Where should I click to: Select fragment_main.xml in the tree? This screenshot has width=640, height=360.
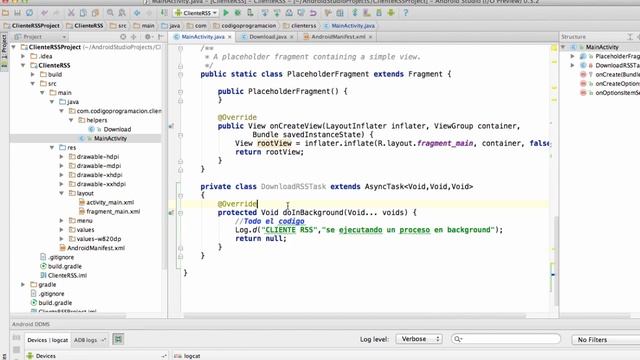tap(113, 211)
